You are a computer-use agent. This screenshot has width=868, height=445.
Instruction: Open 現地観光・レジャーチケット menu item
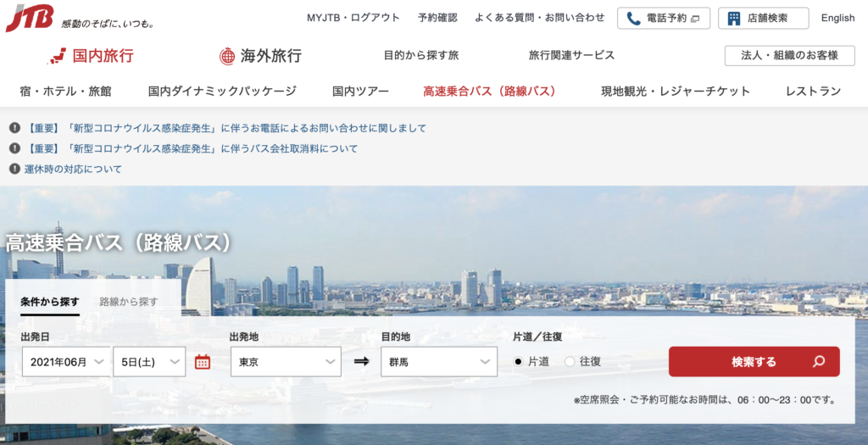[x=676, y=92]
